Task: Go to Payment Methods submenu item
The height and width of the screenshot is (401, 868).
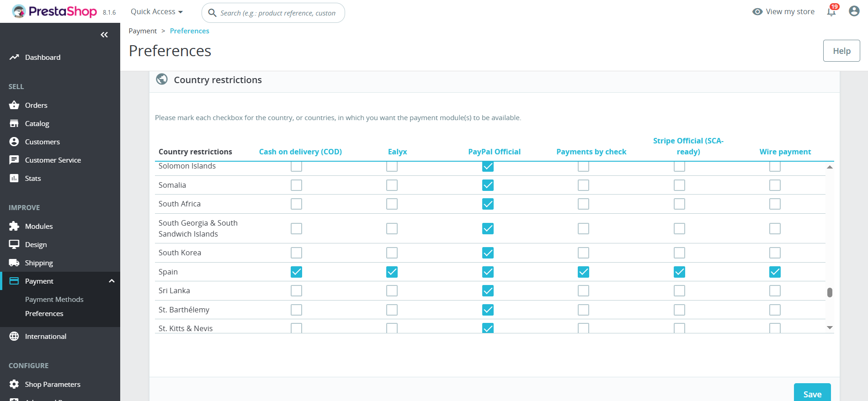Action: pos(54,299)
